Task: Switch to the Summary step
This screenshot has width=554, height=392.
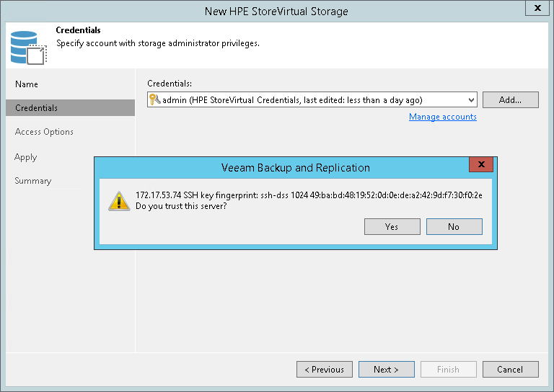Action: click(x=33, y=181)
